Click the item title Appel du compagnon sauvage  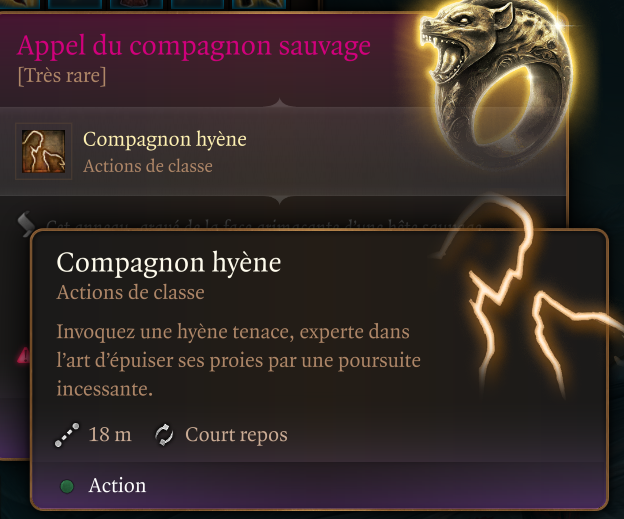194,46
